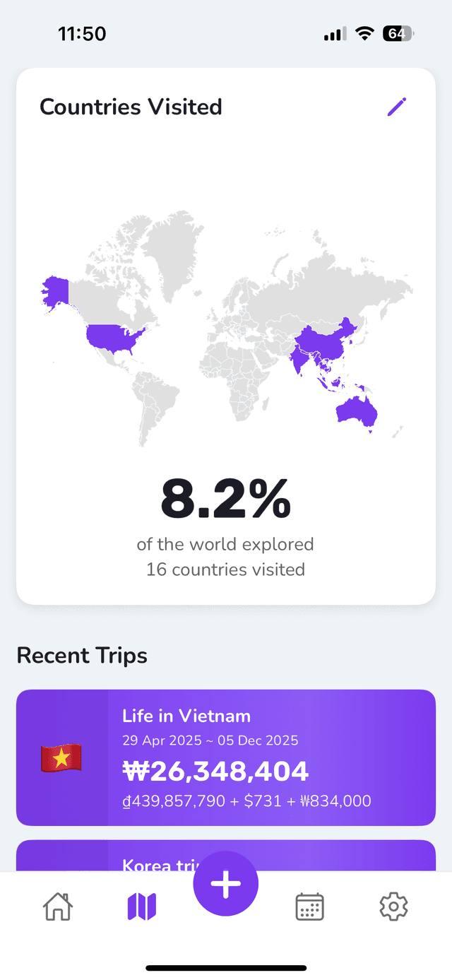Viewport: 452px width, 980px height.
Task: Tap the clock showing 11:50
Action: 83,33
